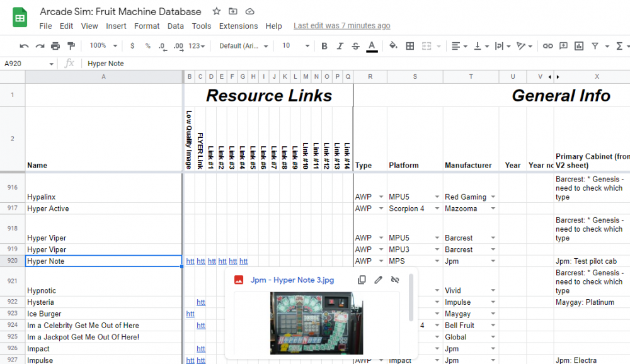The image size is (630, 364).
Task: Decrease decimal places
Action: [162, 46]
